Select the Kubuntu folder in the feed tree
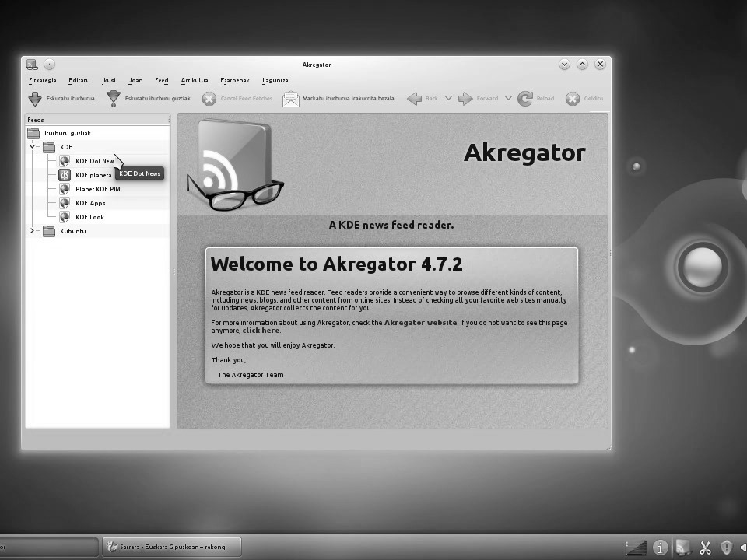 pyautogui.click(x=73, y=231)
